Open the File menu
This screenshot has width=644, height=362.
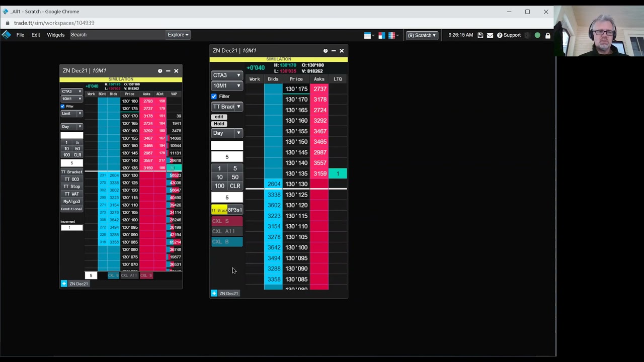[x=20, y=35]
